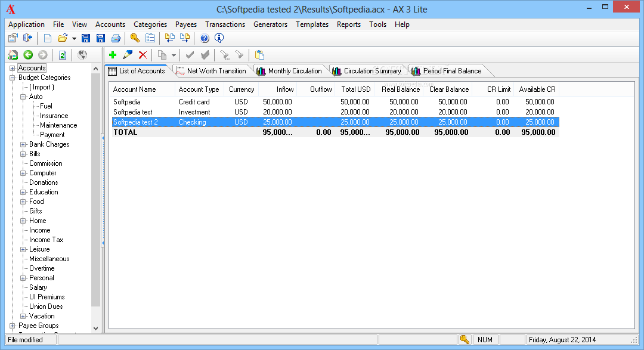Open the Generators menu

tap(270, 24)
